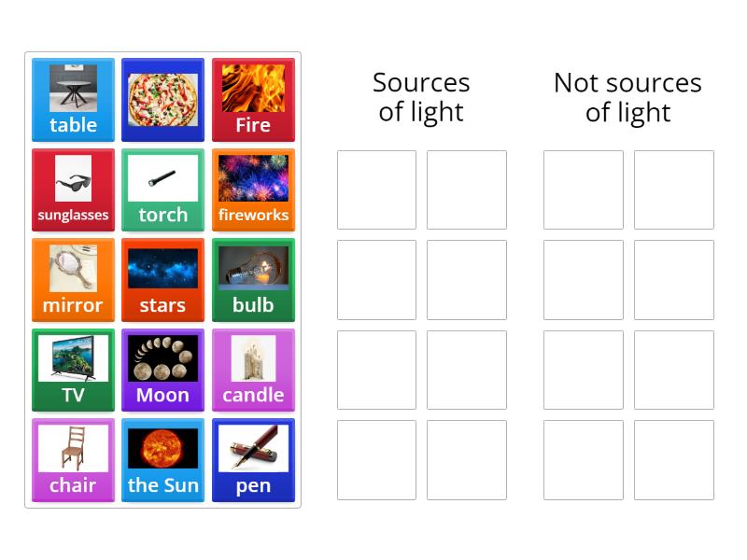The image size is (747, 560).
Task: Choose the Moon card
Action: (162, 371)
